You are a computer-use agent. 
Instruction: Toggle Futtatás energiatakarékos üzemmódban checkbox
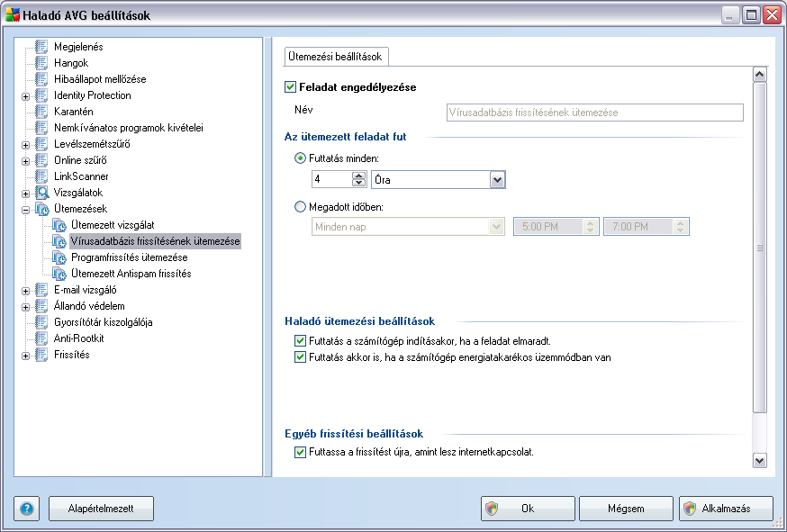tap(300, 357)
